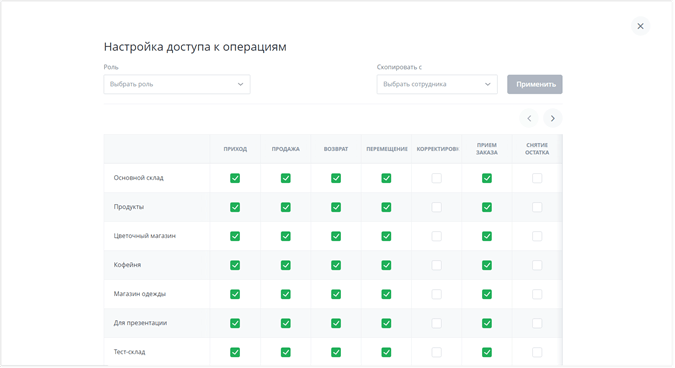Uncheck Приход for Для презентации
The height and width of the screenshot is (368, 675).
pyautogui.click(x=235, y=324)
